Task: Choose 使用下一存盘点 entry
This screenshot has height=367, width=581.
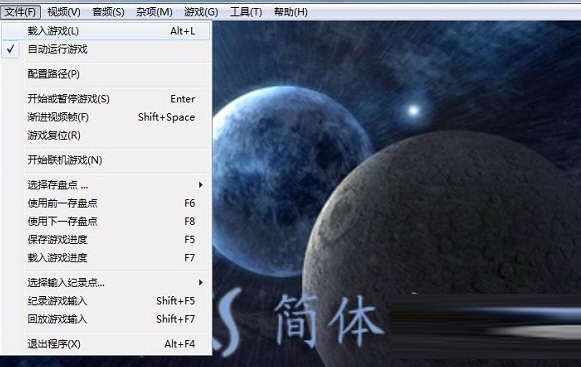Action: [x=106, y=221]
